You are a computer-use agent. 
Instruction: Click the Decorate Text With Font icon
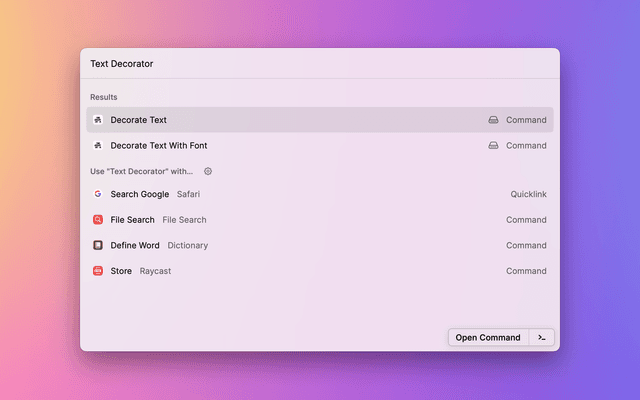coord(98,145)
